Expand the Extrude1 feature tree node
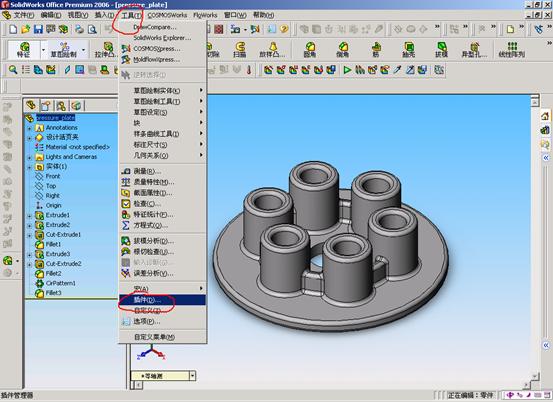 (x=30, y=215)
